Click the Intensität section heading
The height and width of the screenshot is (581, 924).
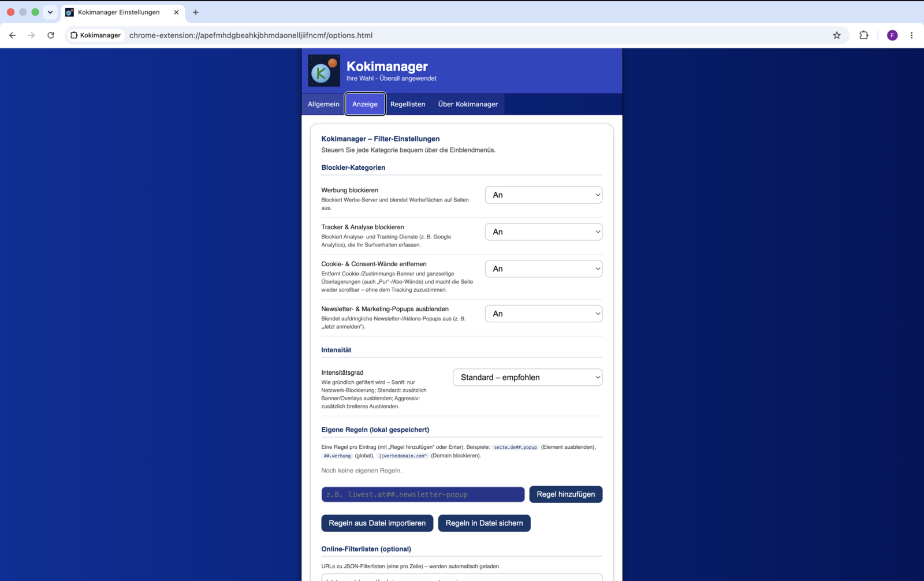click(336, 350)
